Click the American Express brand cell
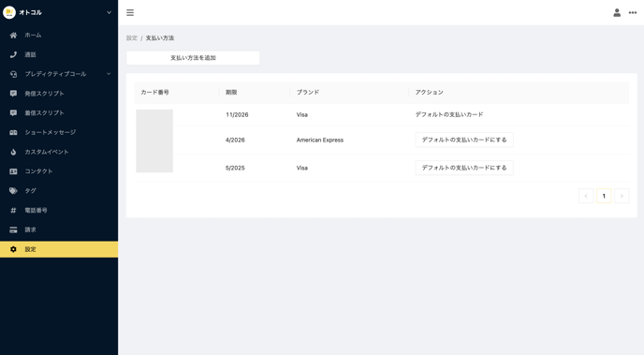644x355 pixels. (320, 141)
